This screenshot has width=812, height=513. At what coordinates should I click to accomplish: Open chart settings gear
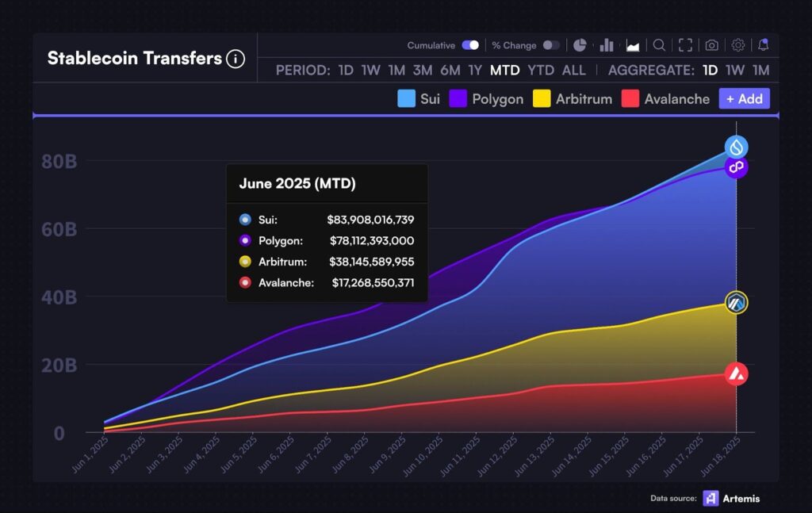click(x=738, y=45)
